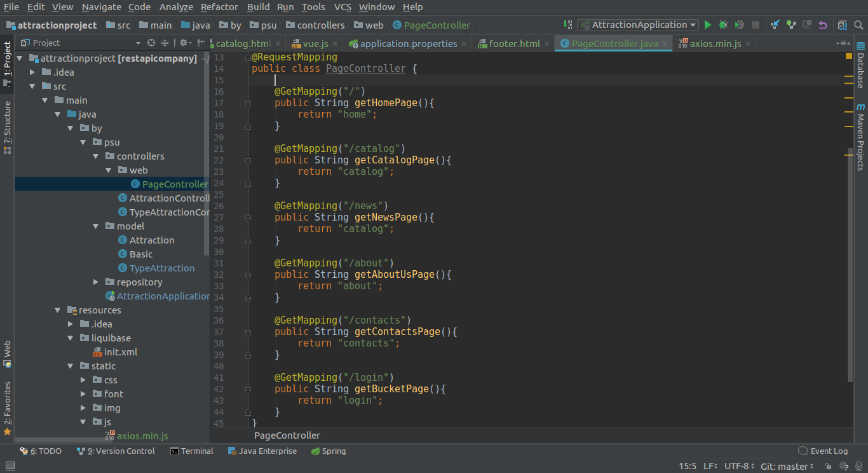Open Maven Projects side tool window
The width and height of the screenshot is (868, 473).
[860, 137]
